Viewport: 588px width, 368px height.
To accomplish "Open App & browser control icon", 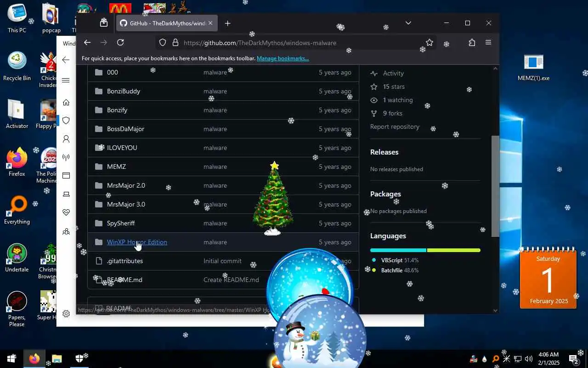I will click(66, 176).
